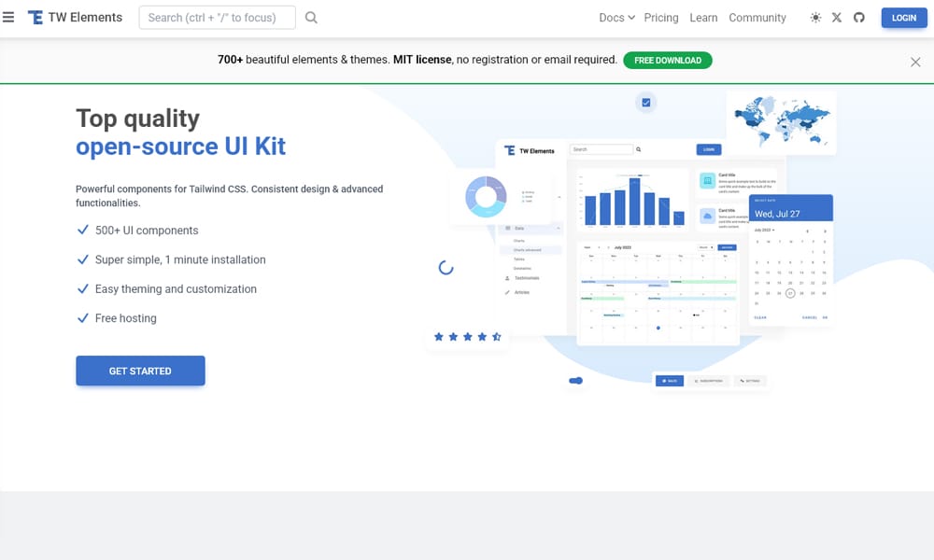Open the Docs dropdown menu
This screenshot has width=934, height=560.
(x=615, y=17)
